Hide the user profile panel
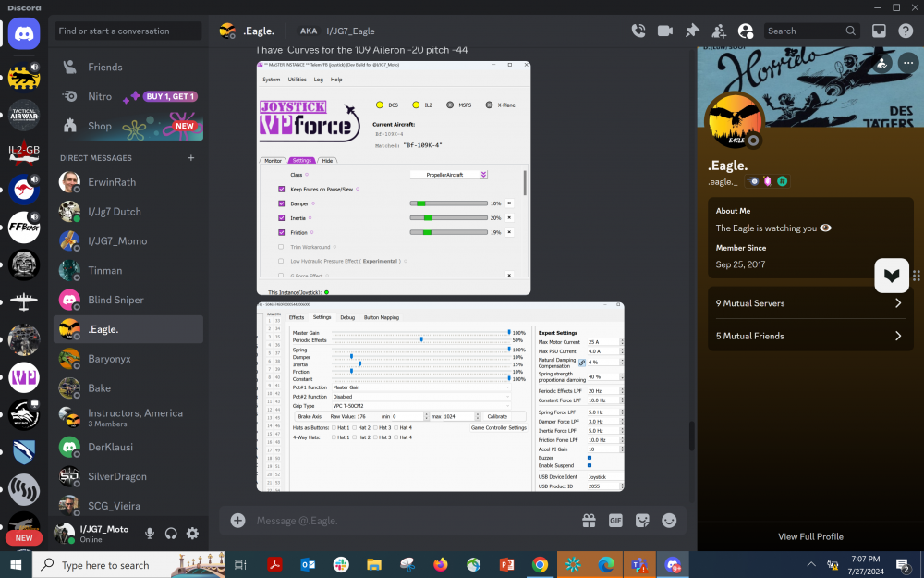This screenshot has width=924, height=578. click(x=746, y=31)
